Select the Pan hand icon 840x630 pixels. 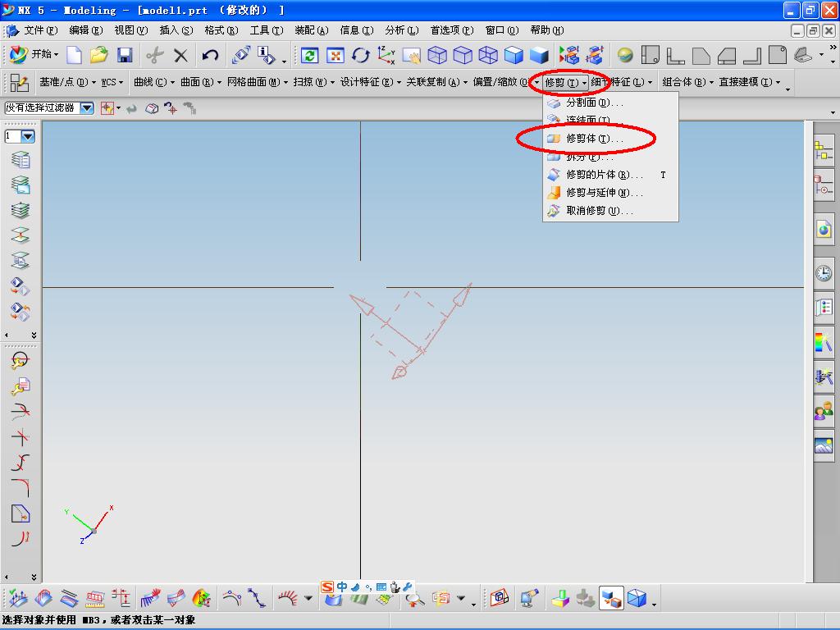pos(412,55)
